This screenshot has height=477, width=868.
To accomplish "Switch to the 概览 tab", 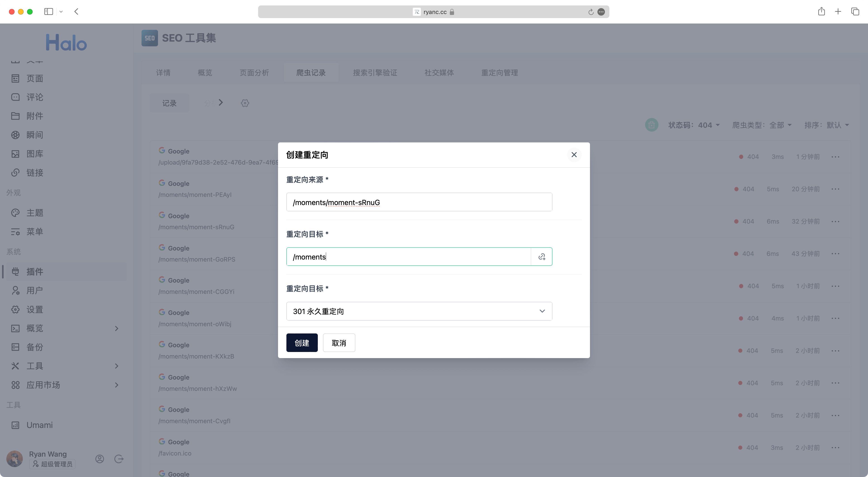I will [x=205, y=73].
